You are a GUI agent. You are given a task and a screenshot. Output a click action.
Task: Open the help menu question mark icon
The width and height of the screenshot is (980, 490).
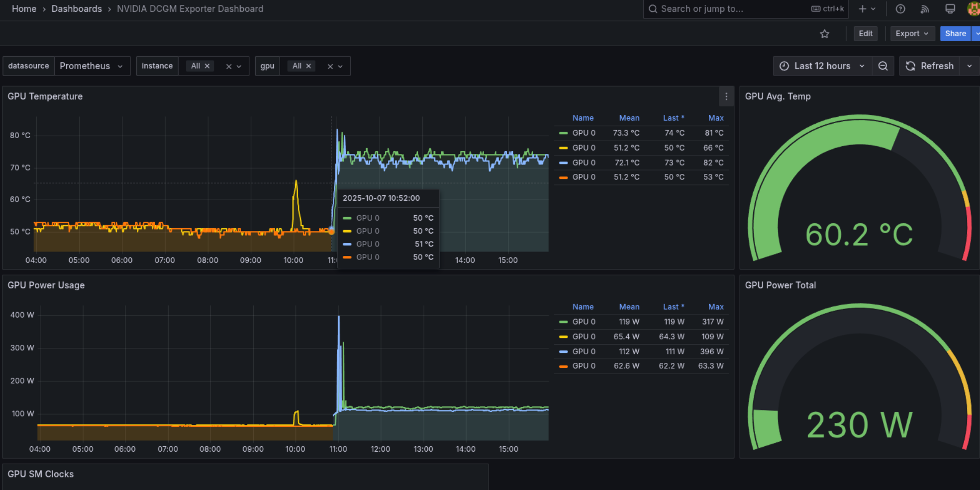click(x=899, y=8)
